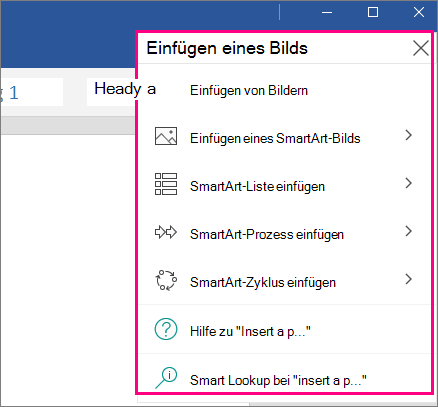The image size is (438, 407).
Task: Click the cycle icon beside SmartArt-Zyklus einfügen
Action: click(166, 280)
